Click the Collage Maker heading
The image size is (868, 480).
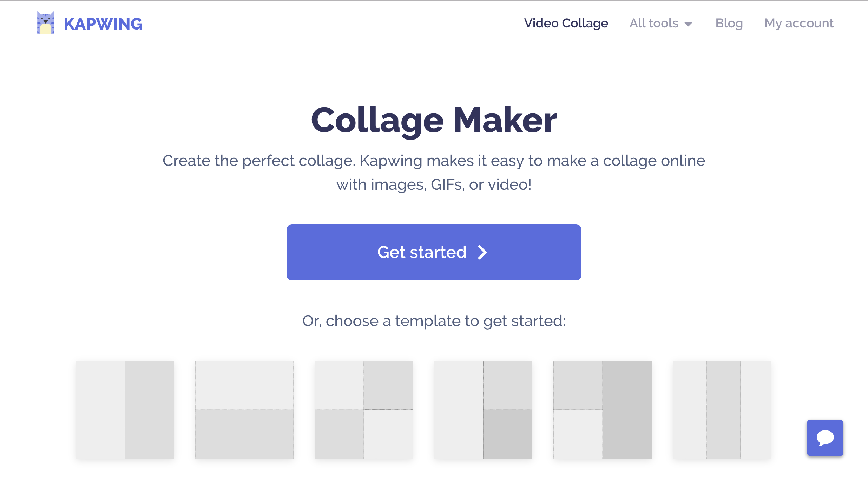point(434,121)
